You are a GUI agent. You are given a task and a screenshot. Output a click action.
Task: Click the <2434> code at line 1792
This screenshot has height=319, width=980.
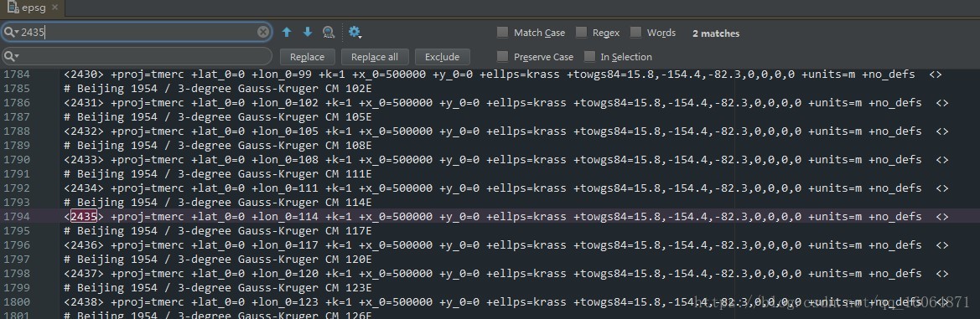pos(84,188)
